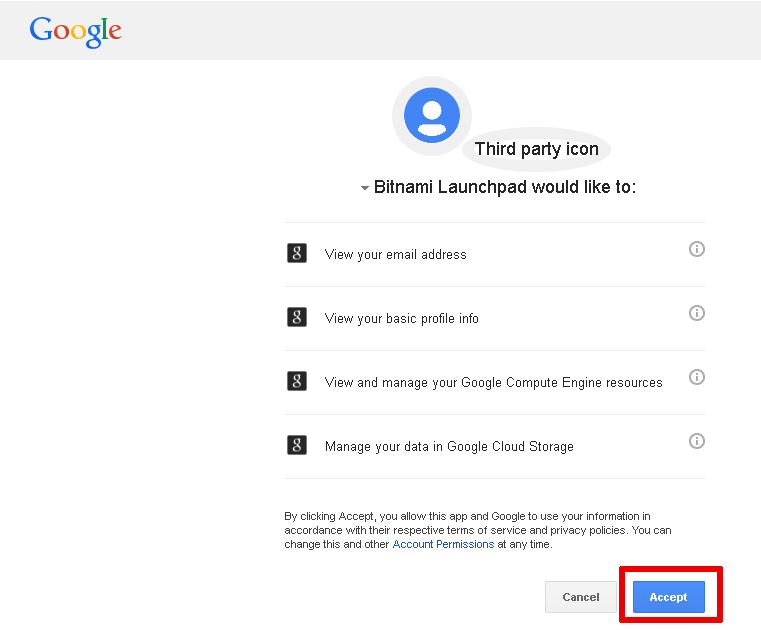
Task: Expand the arrow beside Bitnami Launchpad
Action: (364, 188)
